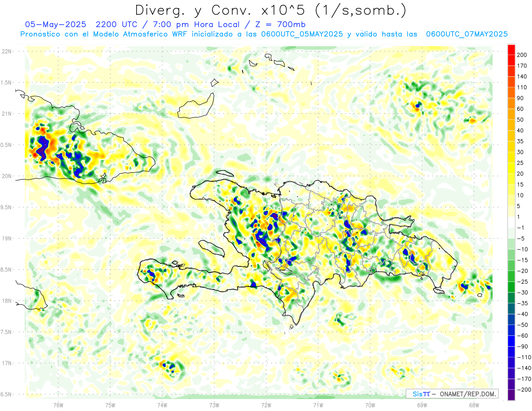The height and width of the screenshot is (411, 532).
Task: Click the '70W' longitude label
Action: coord(370,404)
